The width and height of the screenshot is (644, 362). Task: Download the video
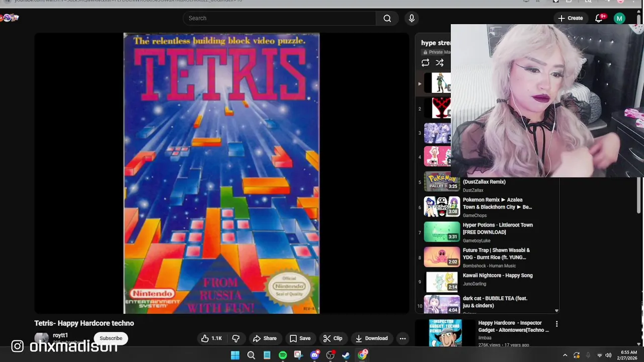click(371, 338)
